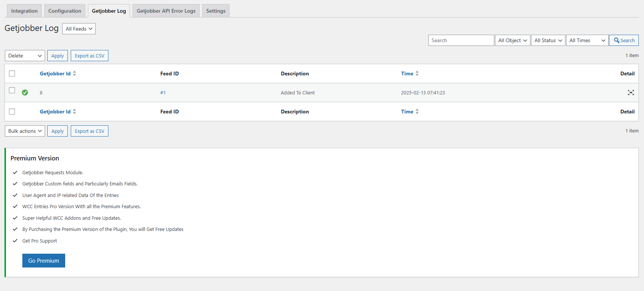This screenshot has width=644, height=291.
Task: Open the detail expand icon for entry 8
Action: 631,93
